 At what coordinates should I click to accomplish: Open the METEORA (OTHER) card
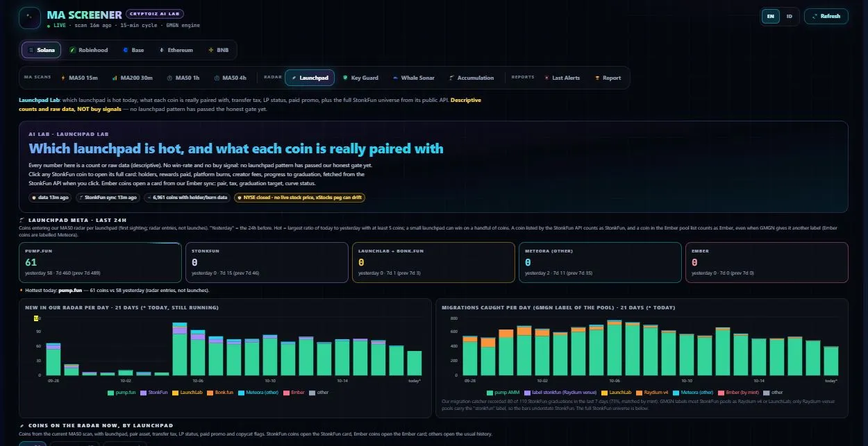pos(600,262)
